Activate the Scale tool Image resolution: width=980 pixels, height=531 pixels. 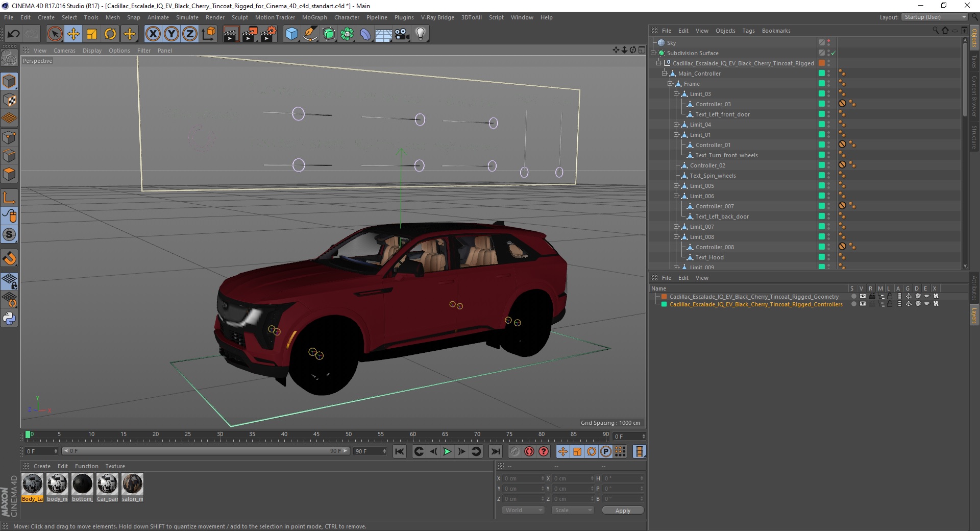(x=92, y=34)
